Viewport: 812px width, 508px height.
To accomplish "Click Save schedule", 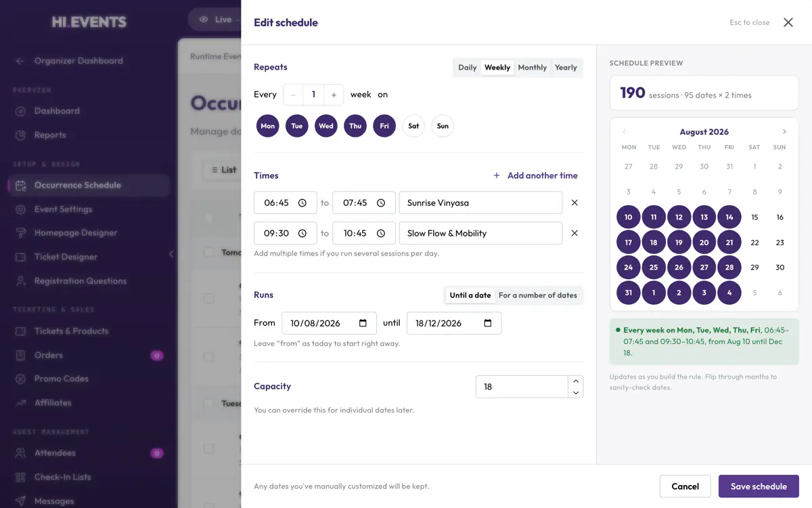I will pos(759,486).
